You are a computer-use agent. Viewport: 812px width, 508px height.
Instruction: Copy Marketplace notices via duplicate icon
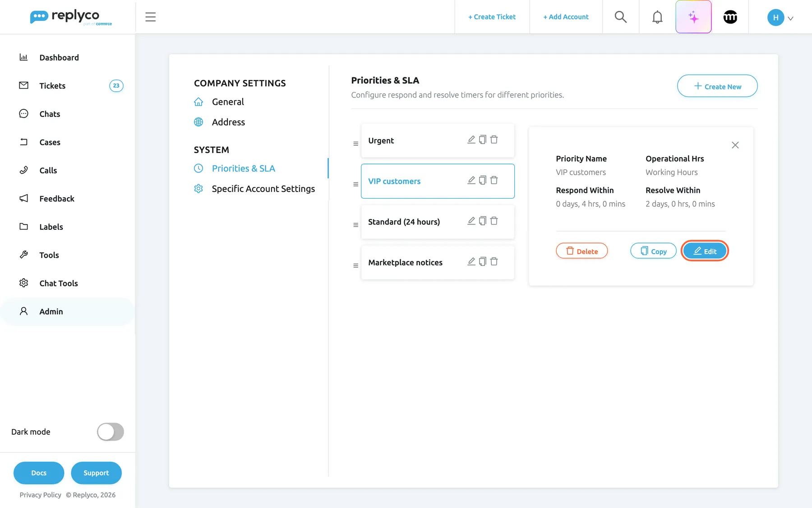click(482, 261)
